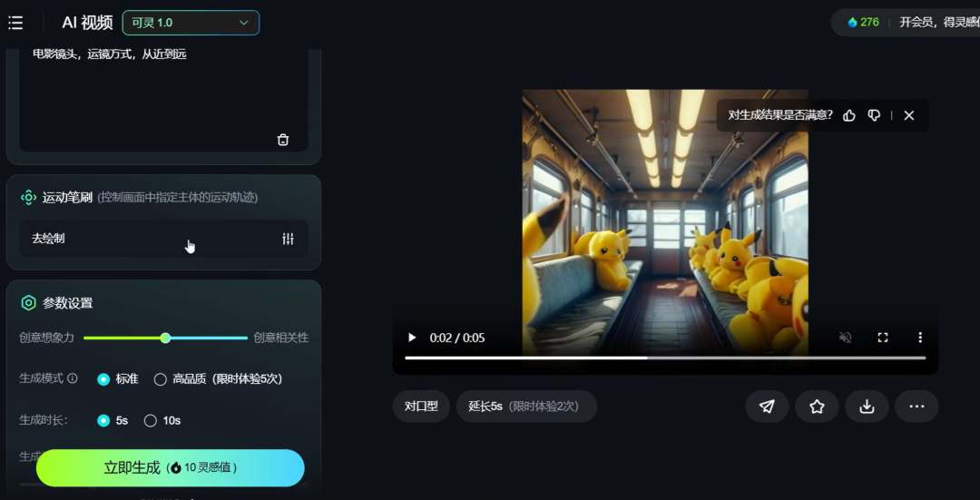Viewport: 980px width, 500px height.
Task: Close the satisfaction feedback prompt
Action: pos(909,115)
